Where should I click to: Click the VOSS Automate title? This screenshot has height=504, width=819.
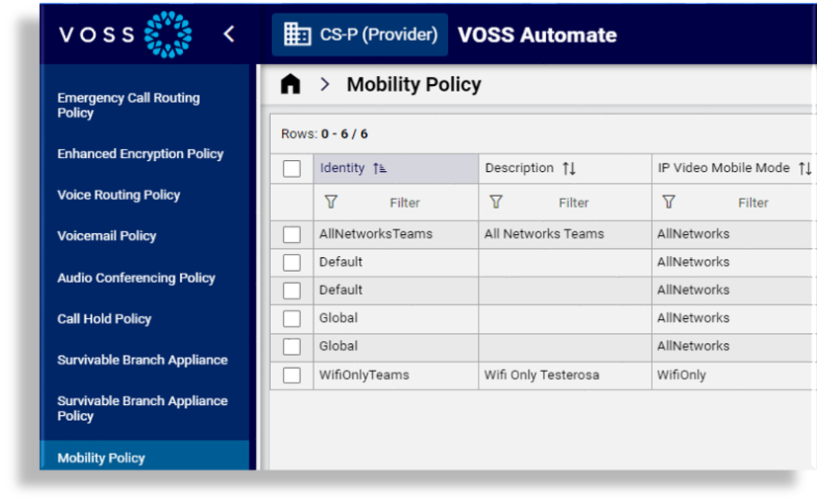pos(537,35)
